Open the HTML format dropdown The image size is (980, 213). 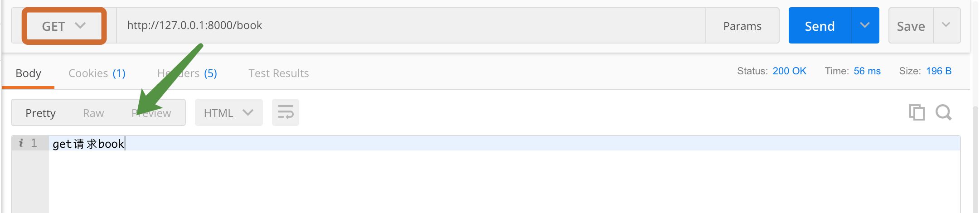(x=228, y=112)
